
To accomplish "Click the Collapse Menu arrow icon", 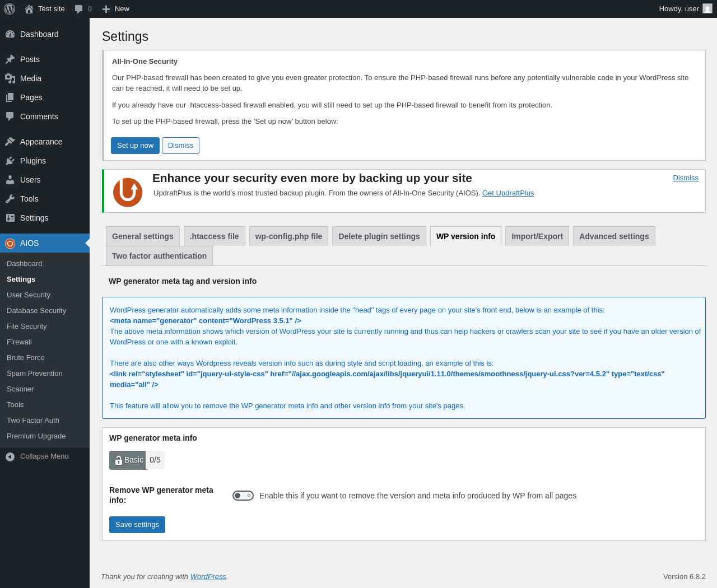I will click(x=10, y=456).
